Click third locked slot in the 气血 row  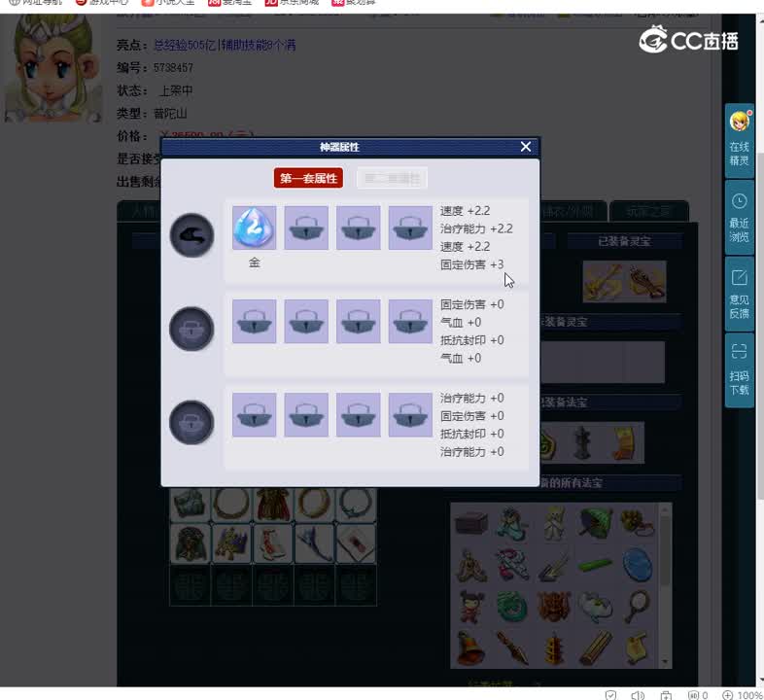[358, 321]
